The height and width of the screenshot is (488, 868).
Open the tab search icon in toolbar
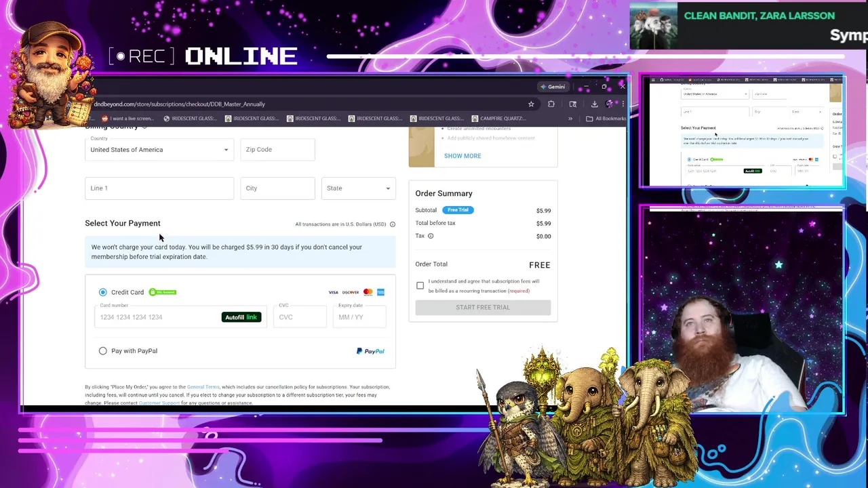(573, 104)
